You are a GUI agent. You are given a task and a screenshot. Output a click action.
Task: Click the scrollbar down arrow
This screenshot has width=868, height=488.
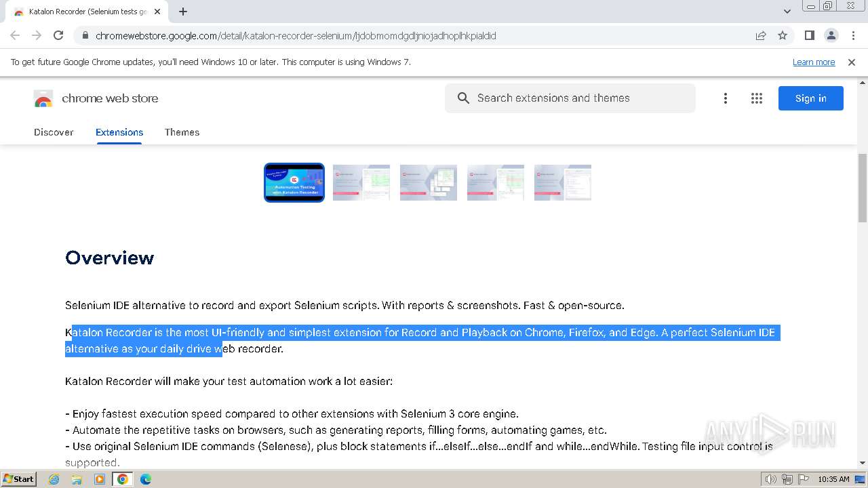click(x=863, y=462)
